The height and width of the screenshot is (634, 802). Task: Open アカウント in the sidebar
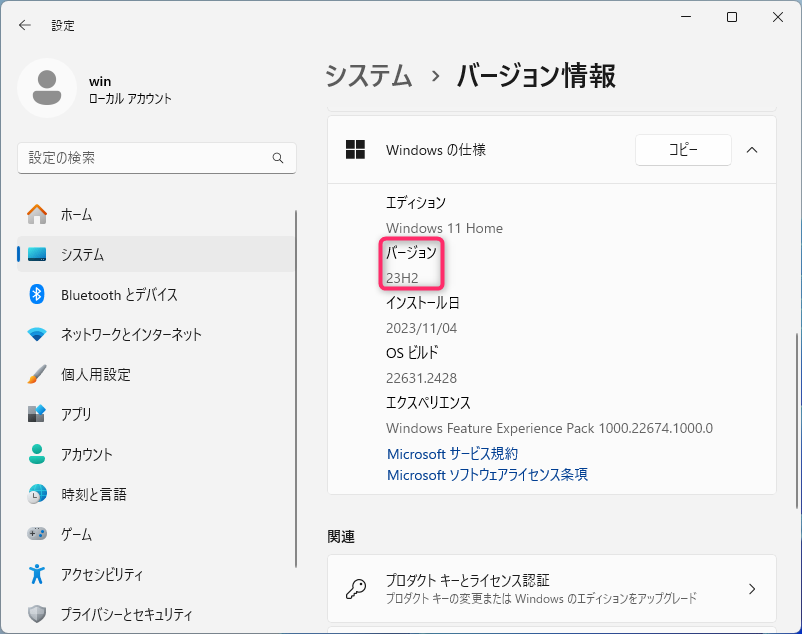click(156, 454)
